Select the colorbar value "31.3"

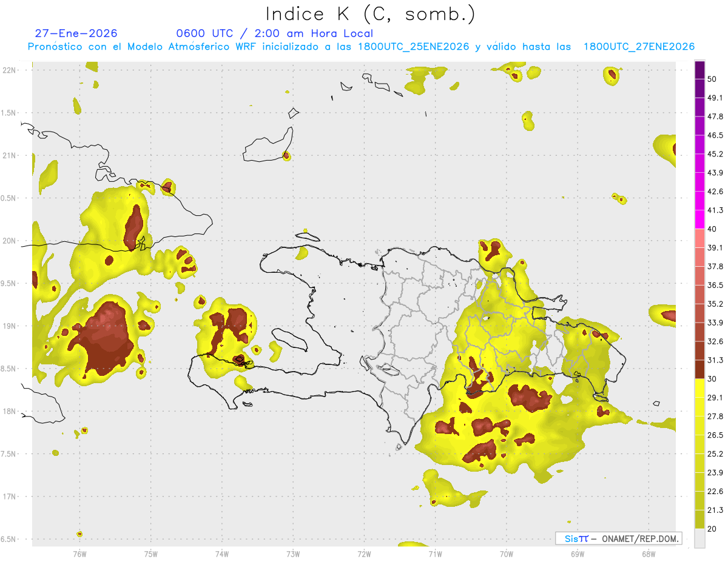pyautogui.click(x=715, y=360)
